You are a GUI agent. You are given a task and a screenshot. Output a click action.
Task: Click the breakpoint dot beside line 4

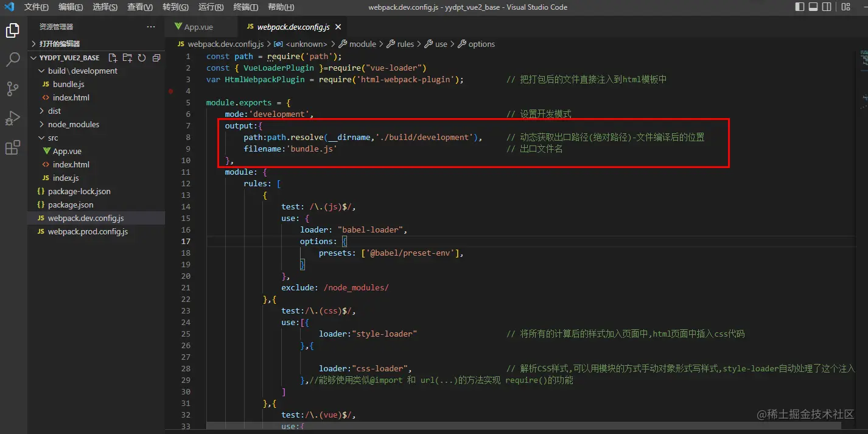(x=171, y=91)
